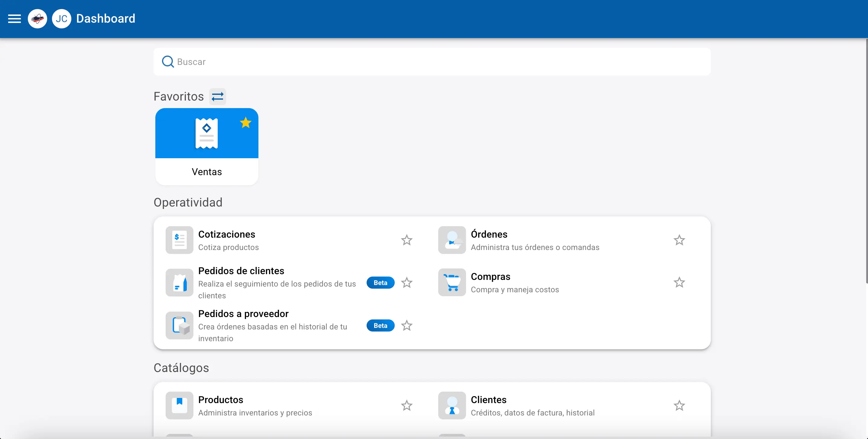The width and height of the screenshot is (868, 439).
Task: Open the Órdenes icon
Action: click(x=452, y=240)
